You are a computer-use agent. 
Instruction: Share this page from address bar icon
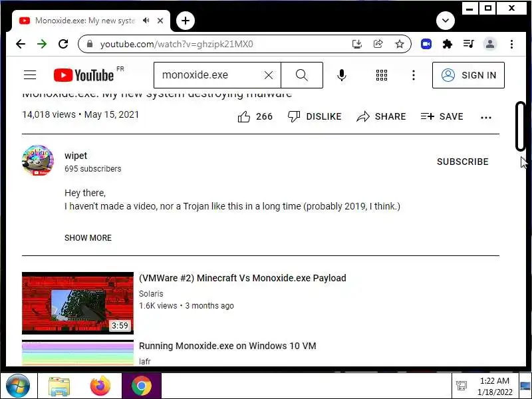378,44
